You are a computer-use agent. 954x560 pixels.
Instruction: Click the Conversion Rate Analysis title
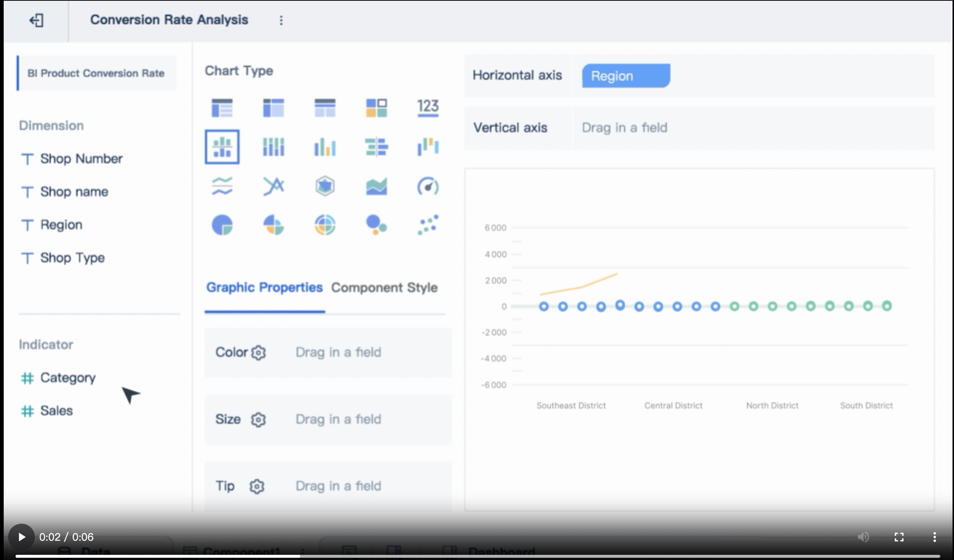pyautogui.click(x=169, y=20)
